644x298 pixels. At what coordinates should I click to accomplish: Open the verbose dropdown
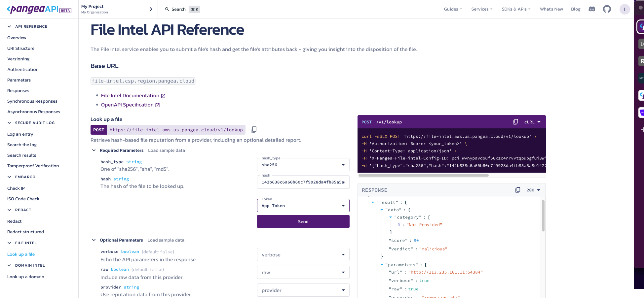pos(303,254)
